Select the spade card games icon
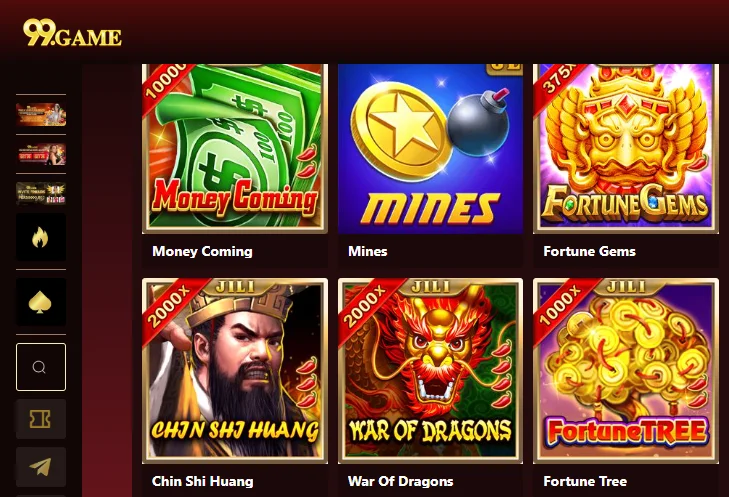This screenshot has height=497, width=729. pyautogui.click(x=41, y=302)
